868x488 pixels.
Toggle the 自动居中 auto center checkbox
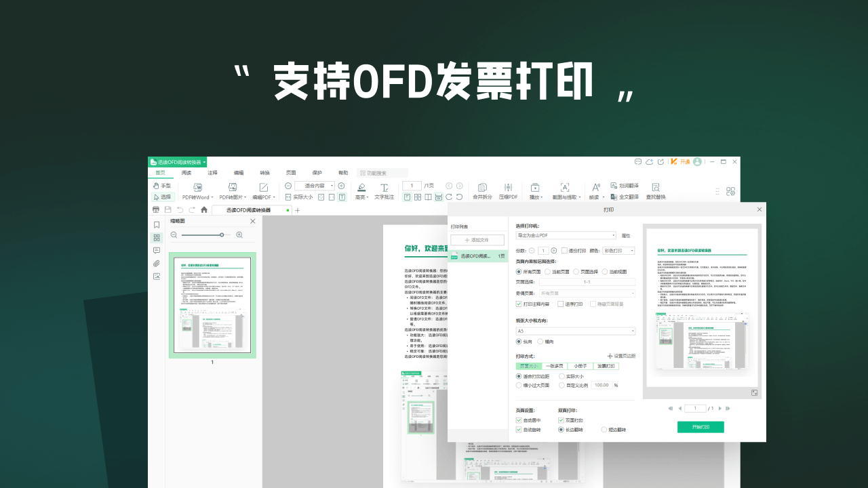(519, 420)
